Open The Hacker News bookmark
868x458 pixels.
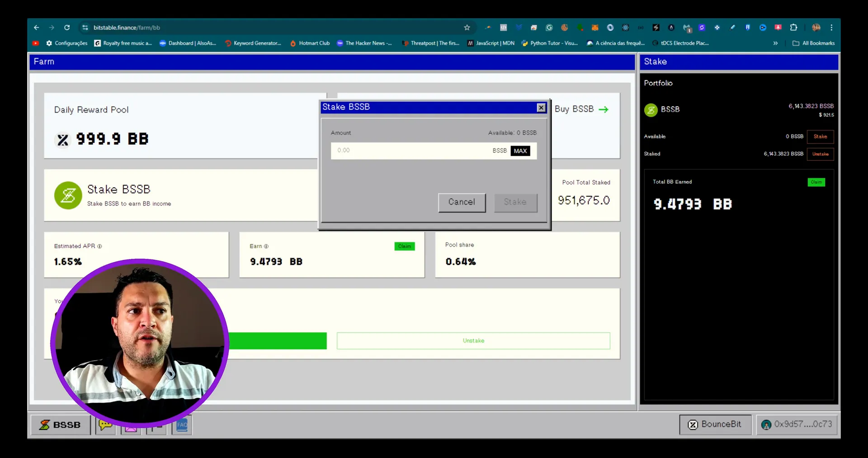(364, 43)
